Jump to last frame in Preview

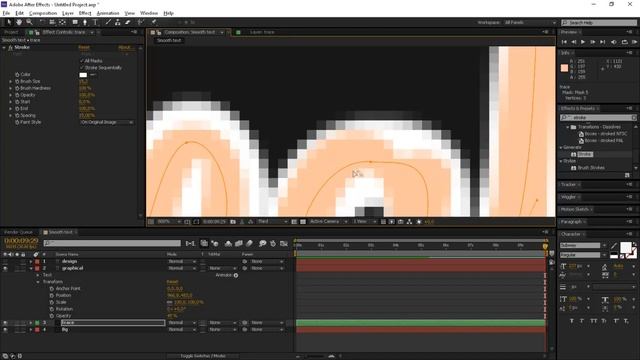click(x=602, y=42)
